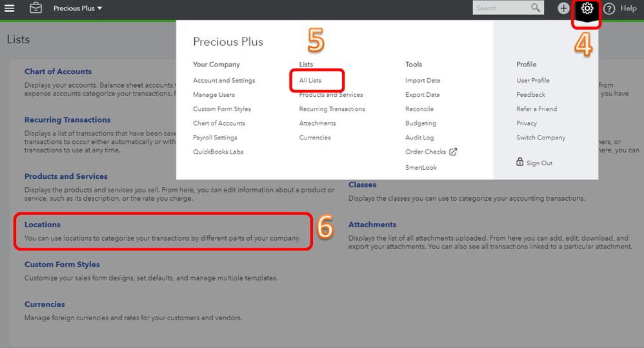Open Products and Services in gear menu
Image resolution: width=644 pixels, height=348 pixels.
point(331,94)
